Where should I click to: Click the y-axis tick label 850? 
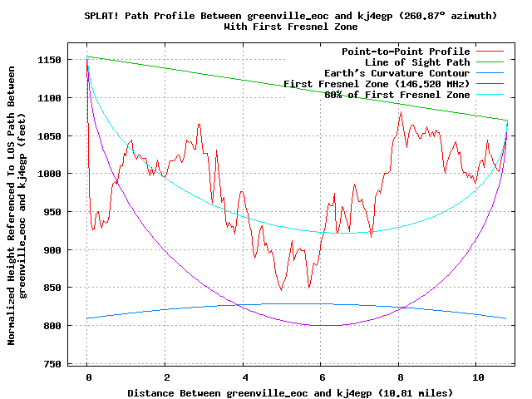click(52, 288)
